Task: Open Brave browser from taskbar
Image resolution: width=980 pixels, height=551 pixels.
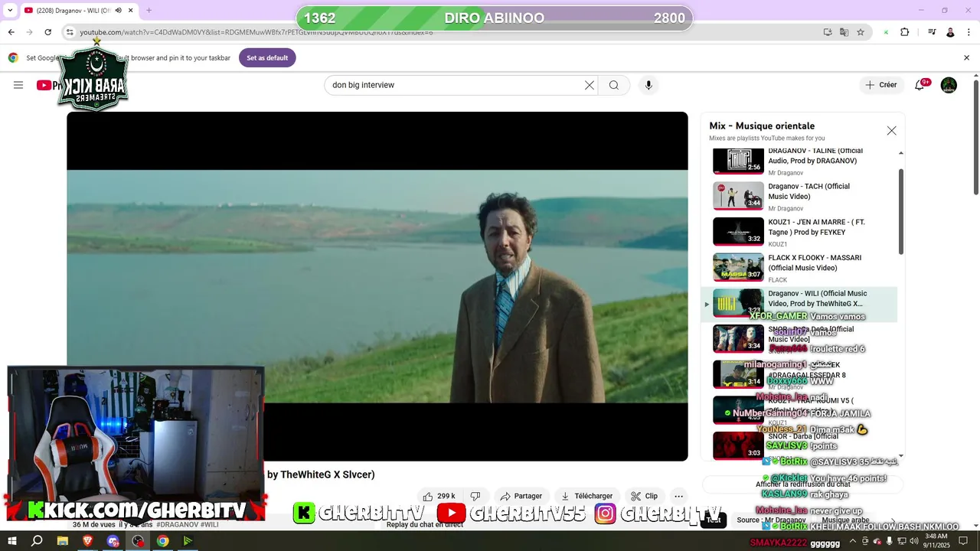Action: 88,541
